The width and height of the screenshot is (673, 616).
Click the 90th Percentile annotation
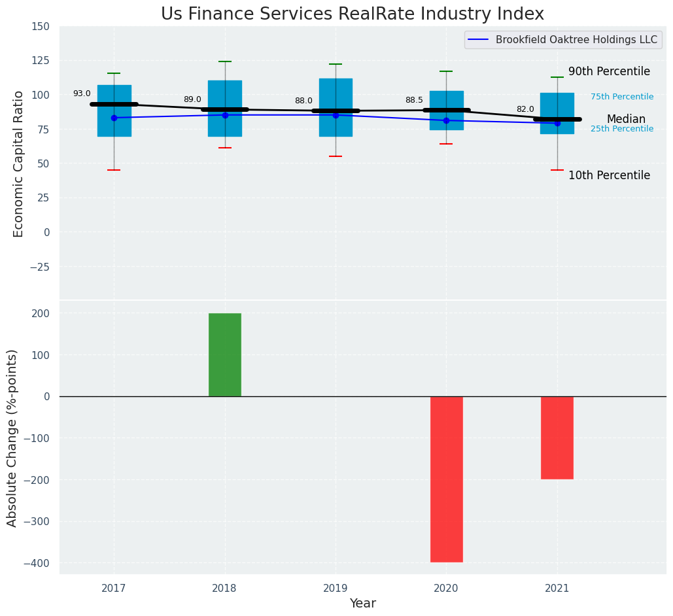point(609,72)
